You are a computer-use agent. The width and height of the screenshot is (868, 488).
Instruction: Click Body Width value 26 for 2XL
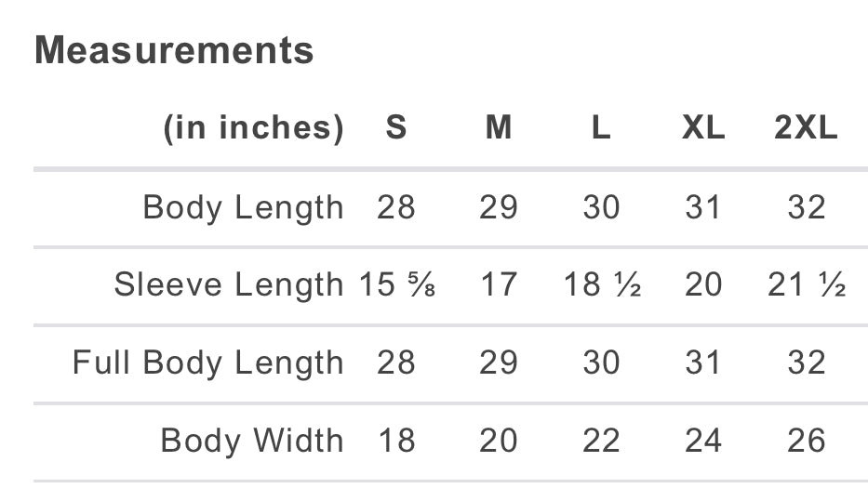[806, 441]
